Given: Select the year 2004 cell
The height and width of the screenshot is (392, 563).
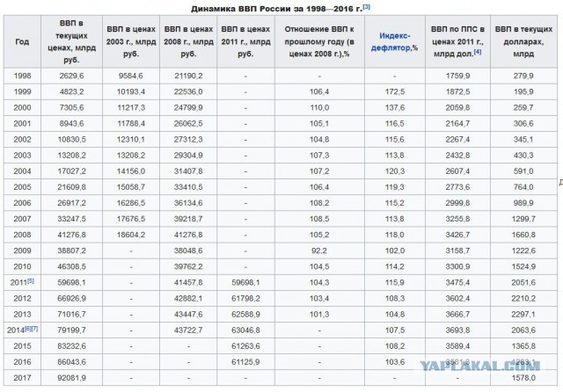Looking at the screenshot, I should pos(22,171).
